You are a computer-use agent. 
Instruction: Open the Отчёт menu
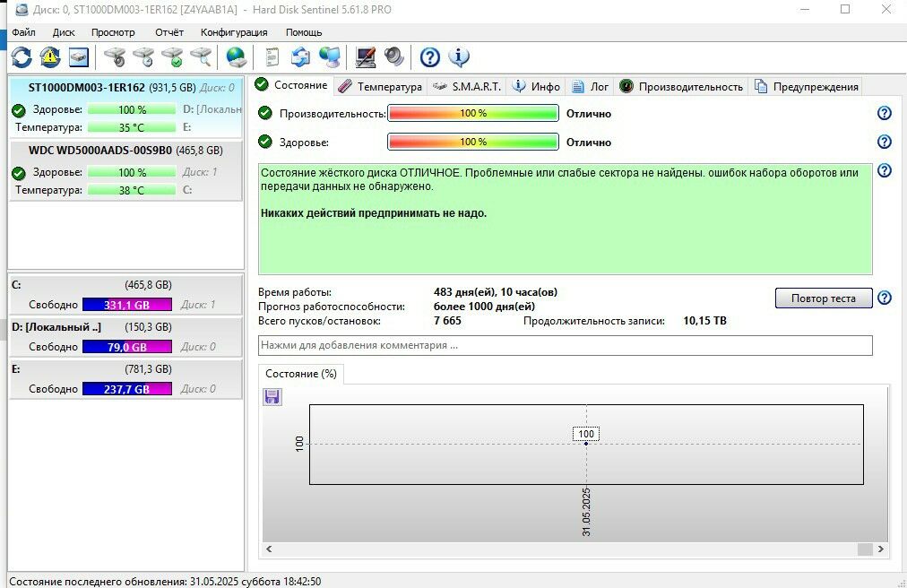(168, 32)
